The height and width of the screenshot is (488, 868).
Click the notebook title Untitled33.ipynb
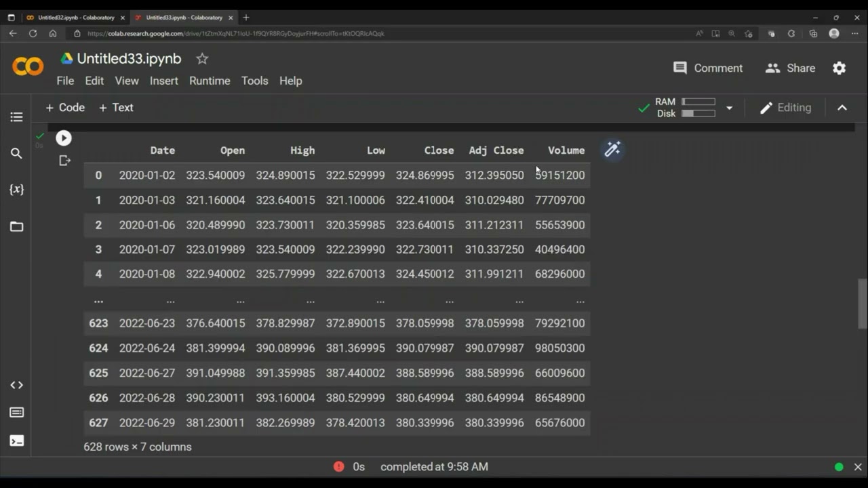(129, 59)
